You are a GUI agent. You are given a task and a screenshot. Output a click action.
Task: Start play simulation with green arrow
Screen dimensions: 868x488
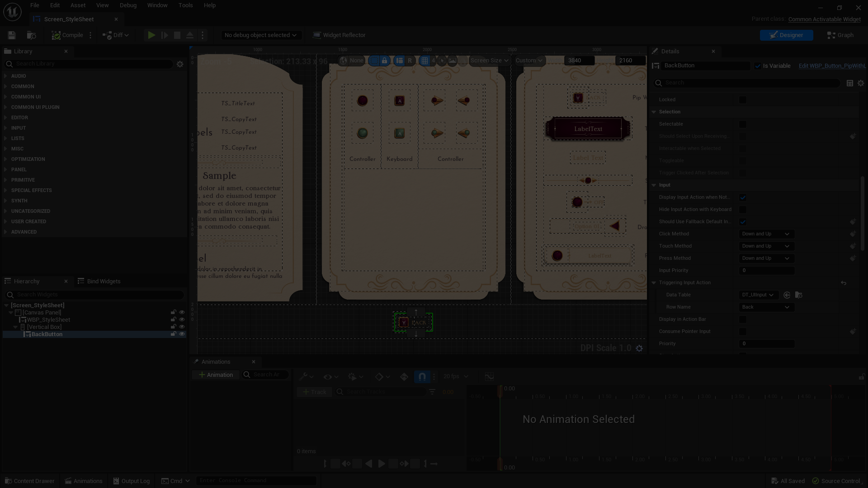tap(151, 35)
